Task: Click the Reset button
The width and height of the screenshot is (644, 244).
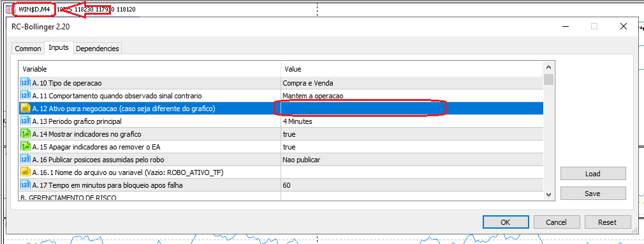Action: pyautogui.click(x=607, y=222)
